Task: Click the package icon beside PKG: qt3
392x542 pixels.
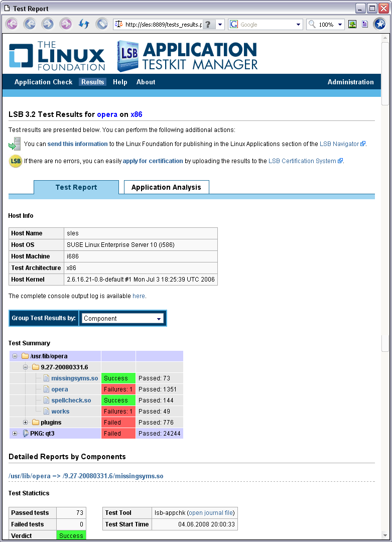Action: tap(25, 434)
